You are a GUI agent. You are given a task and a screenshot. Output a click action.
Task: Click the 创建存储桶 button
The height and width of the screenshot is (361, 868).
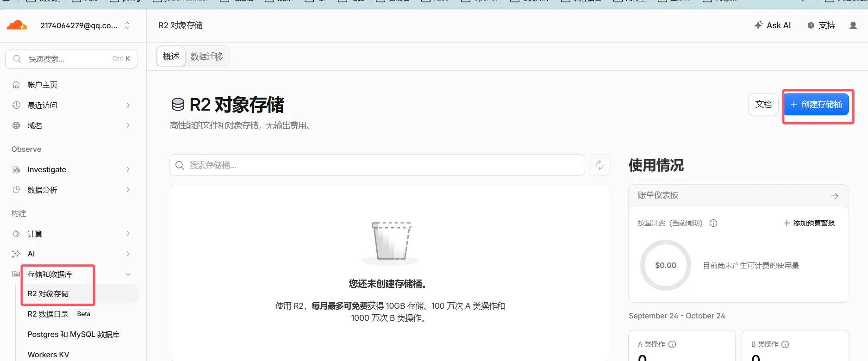pyautogui.click(x=816, y=105)
